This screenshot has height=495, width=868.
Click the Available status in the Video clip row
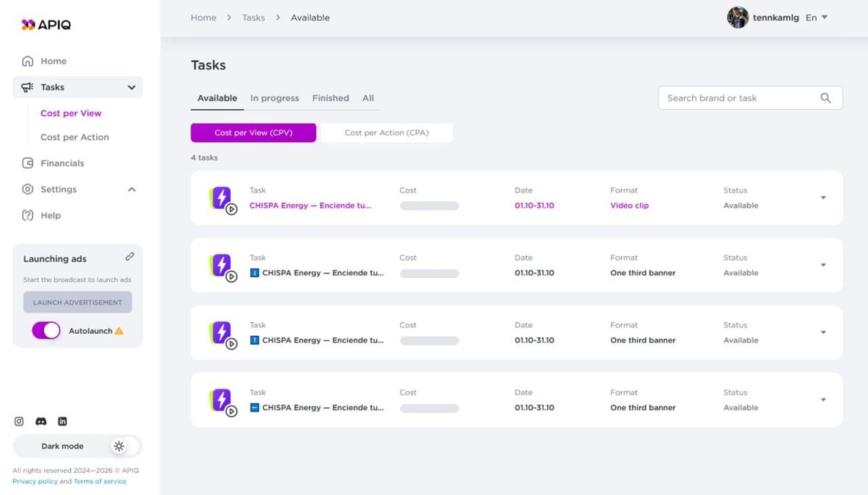pyautogui.click(x=741, y=206)
